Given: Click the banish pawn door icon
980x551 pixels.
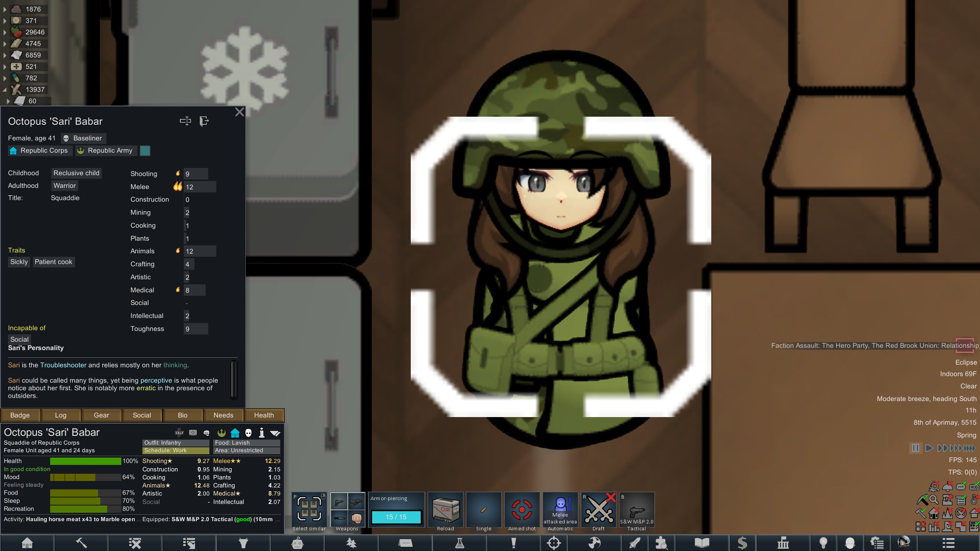Looking at the screenshot, I should 204,121.
